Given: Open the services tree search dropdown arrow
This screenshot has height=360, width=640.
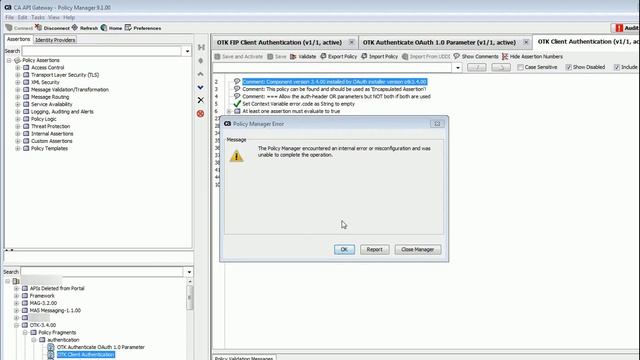Looking at the screenshot, I should (x=189, y=272).
